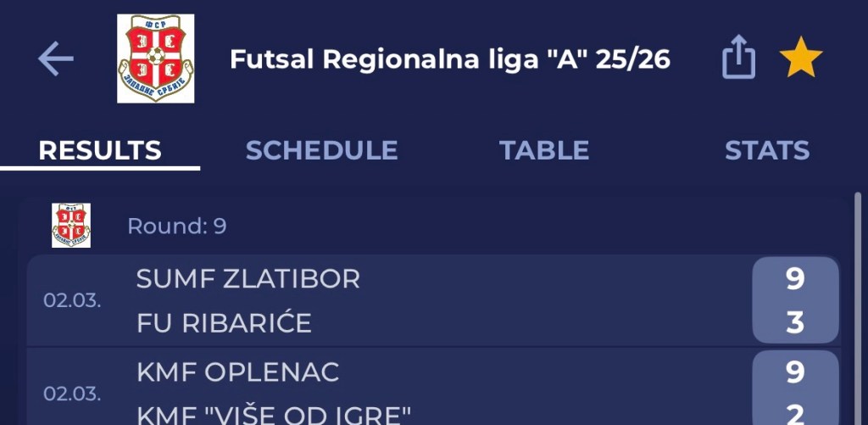Open the STATS tab
This screenshot has height=425, width=868.
(766, 151)
